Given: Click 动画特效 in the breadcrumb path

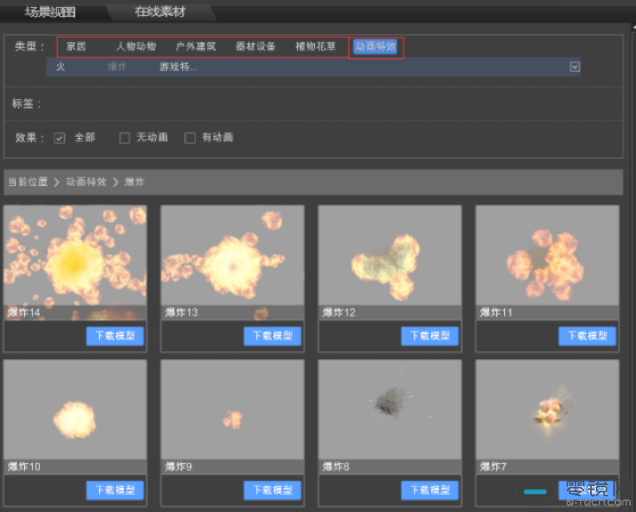Looking at the screenshot, I should click(88, 182).
